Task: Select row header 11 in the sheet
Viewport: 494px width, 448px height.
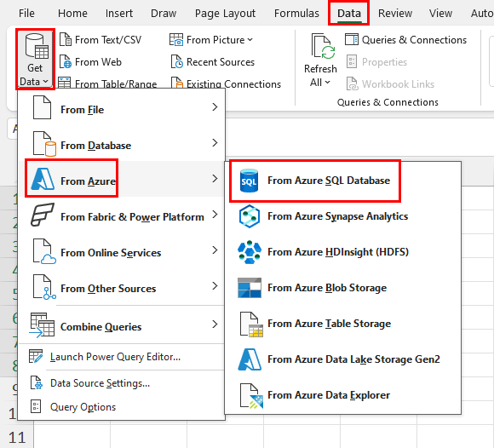Action: coord(17,437)
